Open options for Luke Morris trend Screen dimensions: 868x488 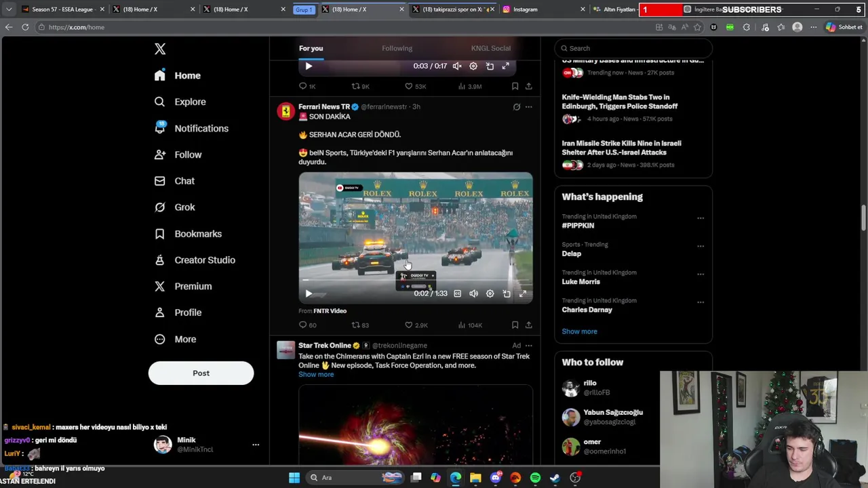tap(701, 274)
